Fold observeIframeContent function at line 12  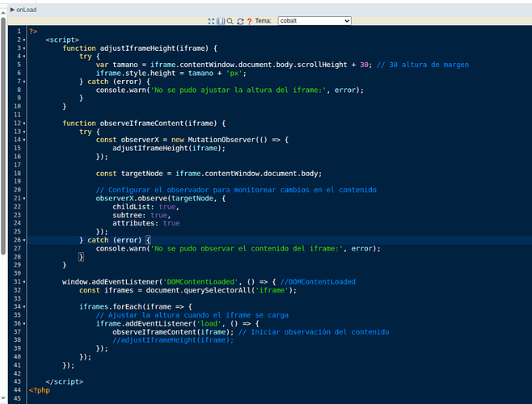pyautogui.click(x=24, y=124)
